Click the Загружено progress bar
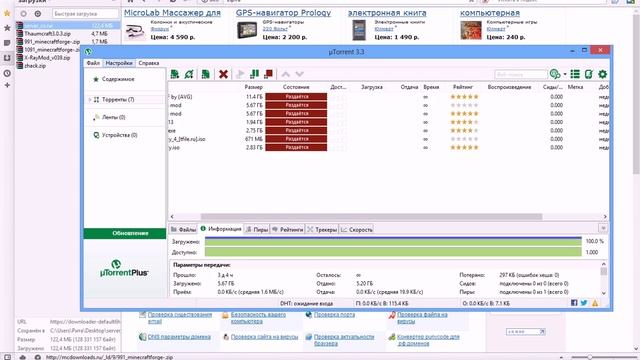 (393, 242)
